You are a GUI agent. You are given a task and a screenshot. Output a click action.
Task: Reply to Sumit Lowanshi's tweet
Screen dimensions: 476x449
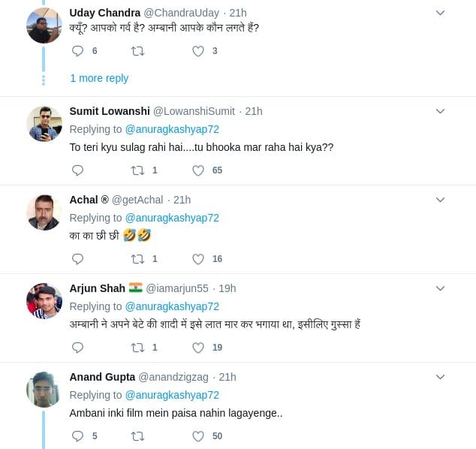pos(77,170)
